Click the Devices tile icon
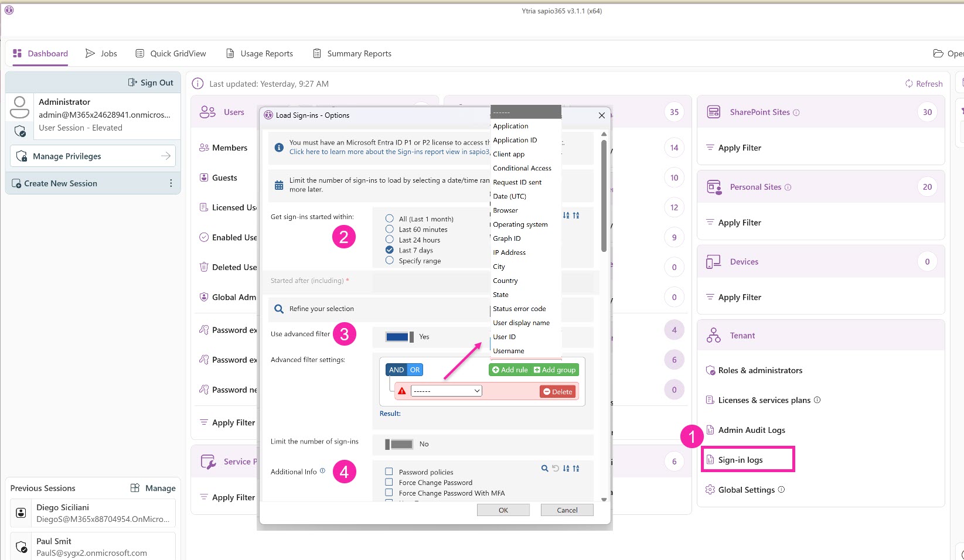Screen dimensions: 964x560 coord(713,262)
